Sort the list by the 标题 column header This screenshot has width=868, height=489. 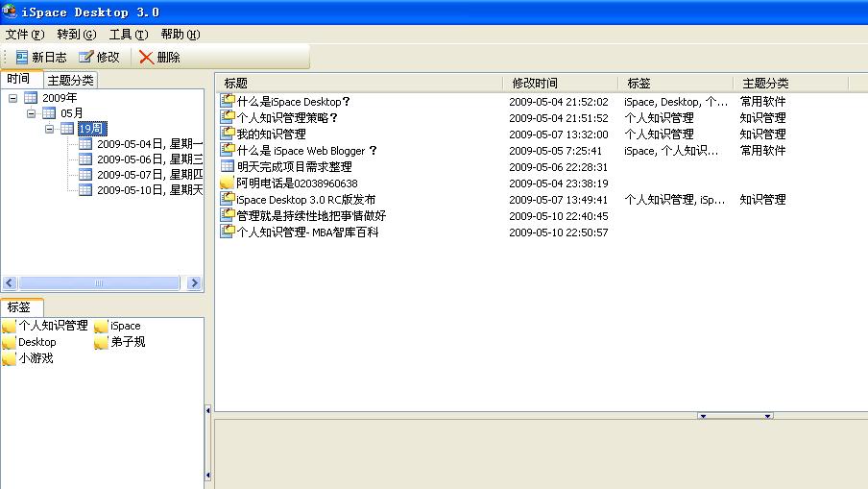pyautogui.click(x=359, y=83)
